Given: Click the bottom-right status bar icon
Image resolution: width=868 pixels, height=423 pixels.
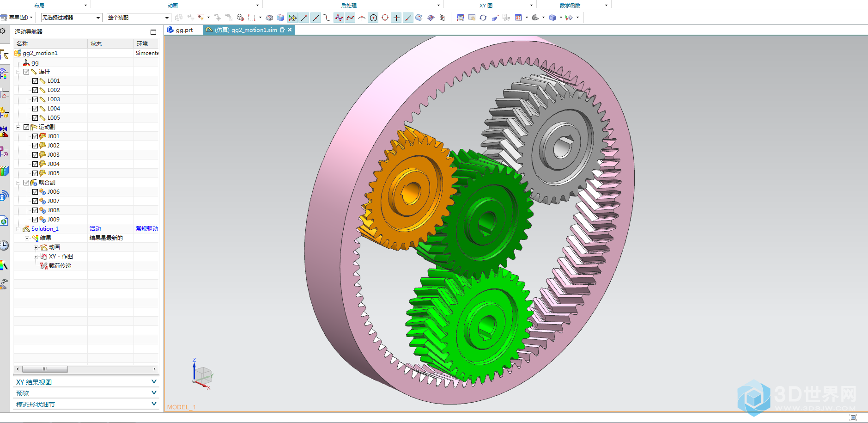Looking at the screenshot, I should 853,417.
